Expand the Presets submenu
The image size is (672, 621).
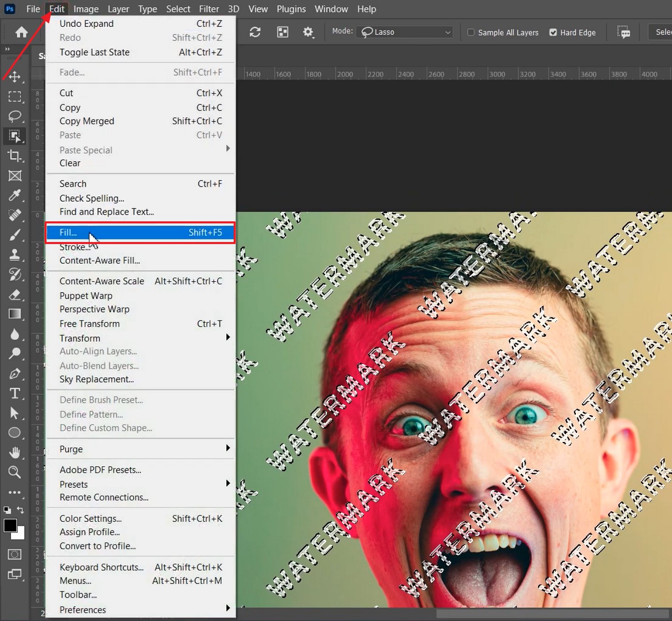click(x=141, y=484)
